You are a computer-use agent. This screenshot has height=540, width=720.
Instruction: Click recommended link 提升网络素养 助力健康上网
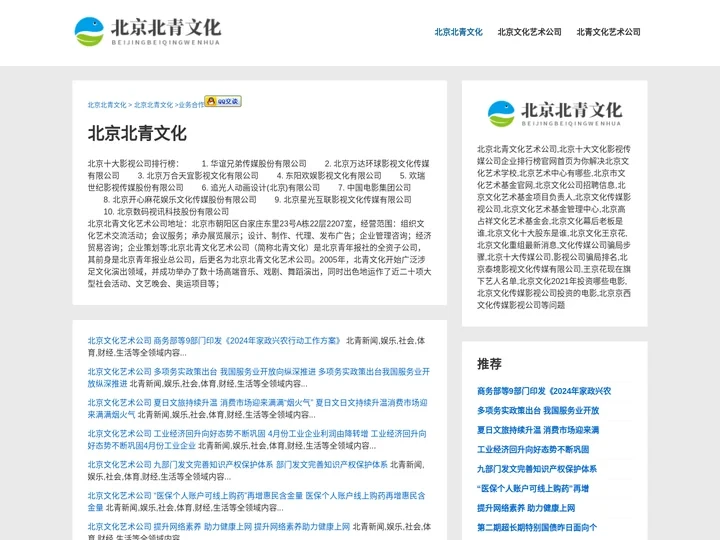click(526, 508)
